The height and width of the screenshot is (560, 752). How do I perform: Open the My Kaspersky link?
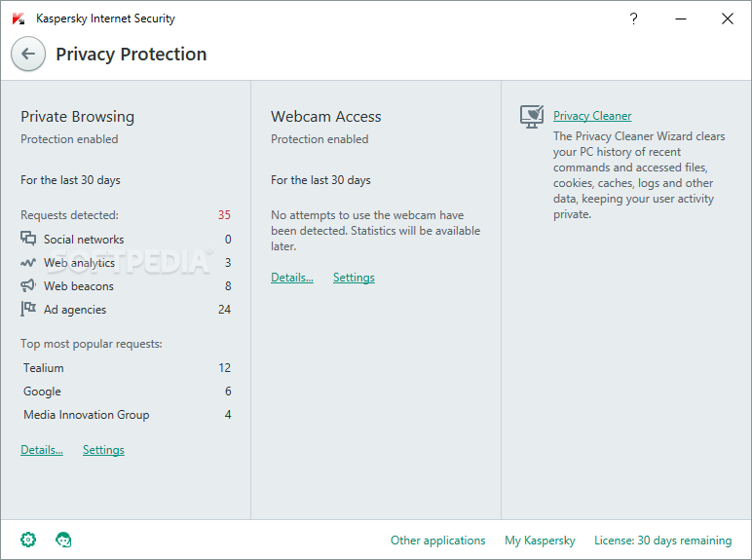coord(540,541)
